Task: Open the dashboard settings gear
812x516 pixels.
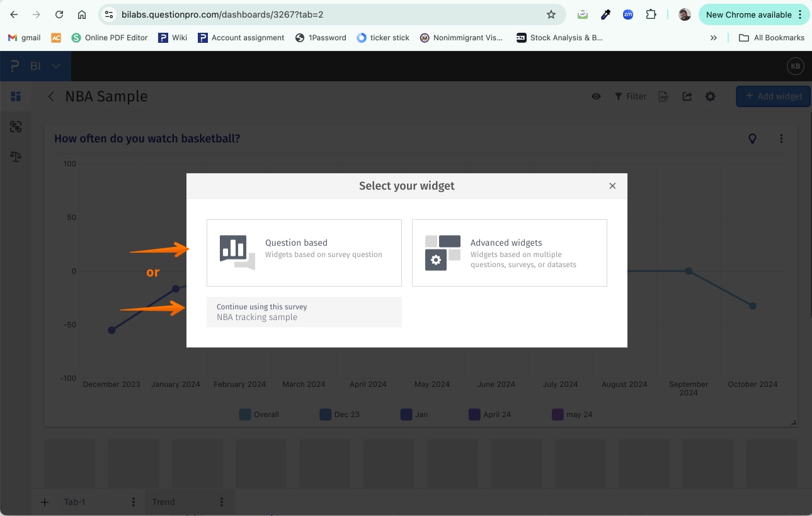Action: [710, 96]
